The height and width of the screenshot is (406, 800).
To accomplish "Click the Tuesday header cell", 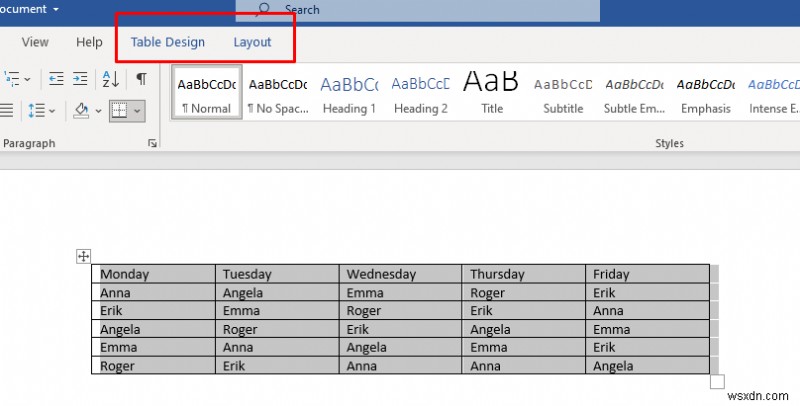I will [x=277, y=274].
